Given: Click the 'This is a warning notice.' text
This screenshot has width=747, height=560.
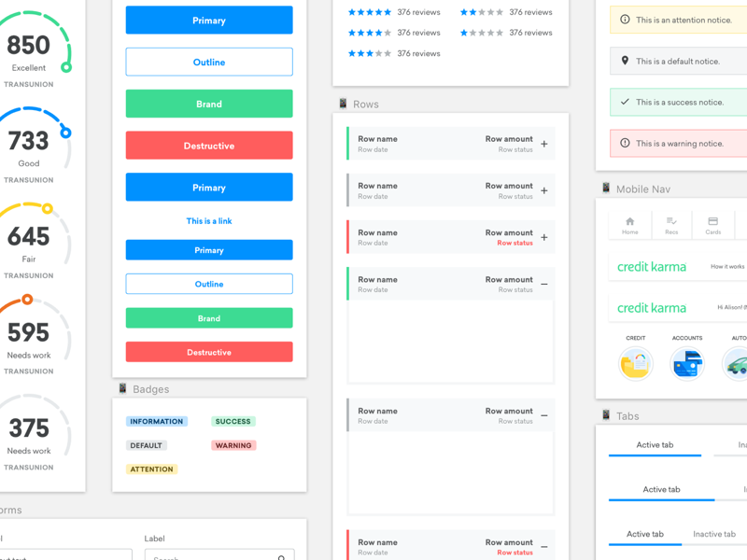Looking at the screenshot, I should 680,144.
